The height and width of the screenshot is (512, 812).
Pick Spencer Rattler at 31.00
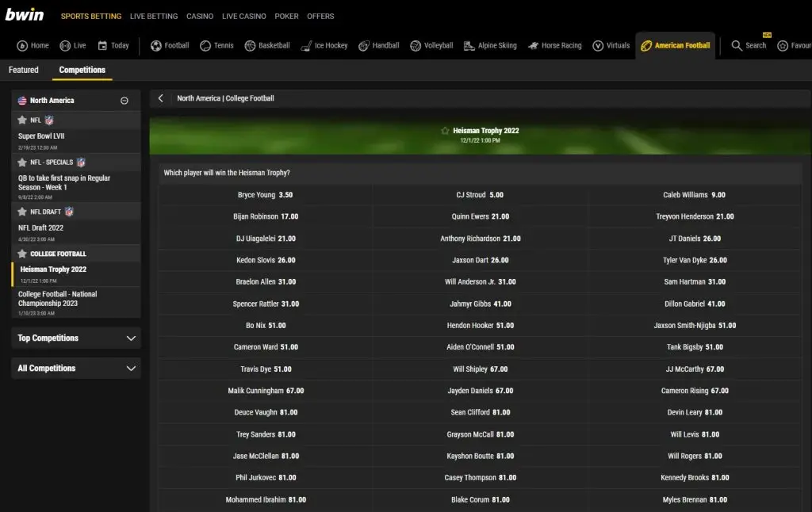pos(265,304)
